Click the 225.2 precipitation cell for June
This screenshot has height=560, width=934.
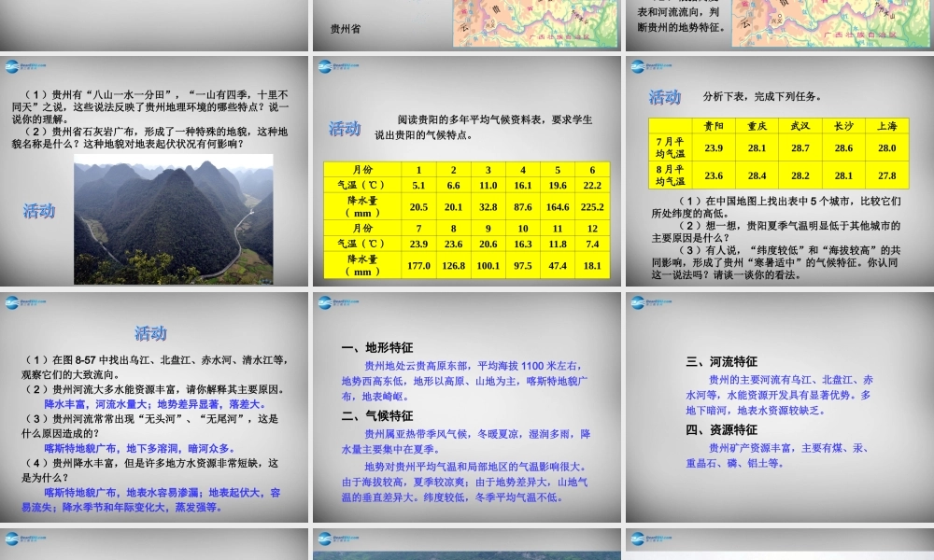click(x=592, y=207)
